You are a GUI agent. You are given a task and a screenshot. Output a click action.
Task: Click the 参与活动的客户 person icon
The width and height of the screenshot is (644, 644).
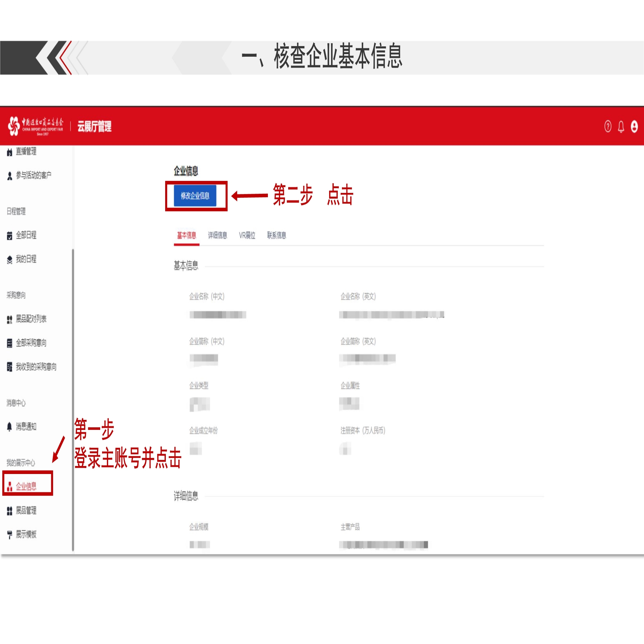click(10, 176)
